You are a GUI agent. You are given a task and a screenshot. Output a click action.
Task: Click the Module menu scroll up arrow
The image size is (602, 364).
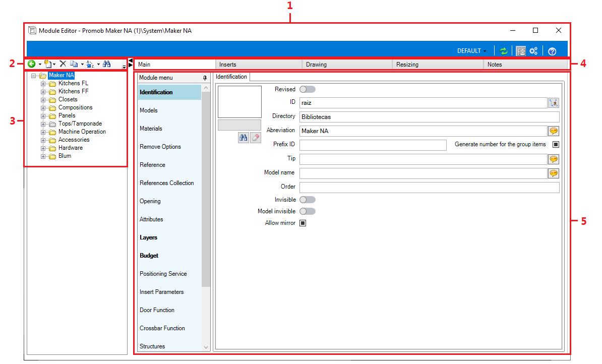pyautogui.click(x=206, y=88)
